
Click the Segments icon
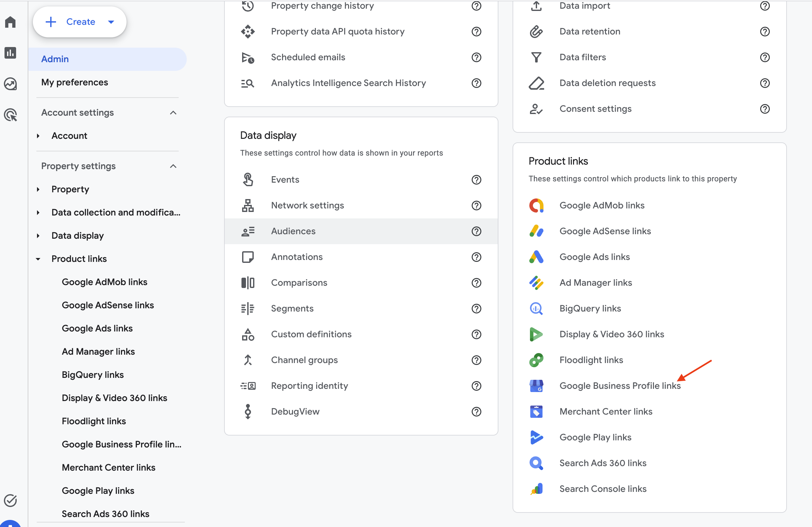point(248,309)
